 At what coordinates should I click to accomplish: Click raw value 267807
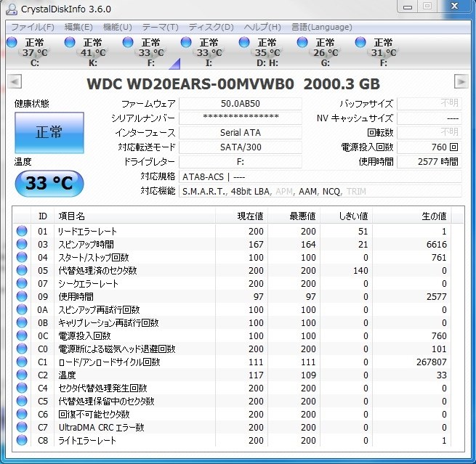[432, 362]
